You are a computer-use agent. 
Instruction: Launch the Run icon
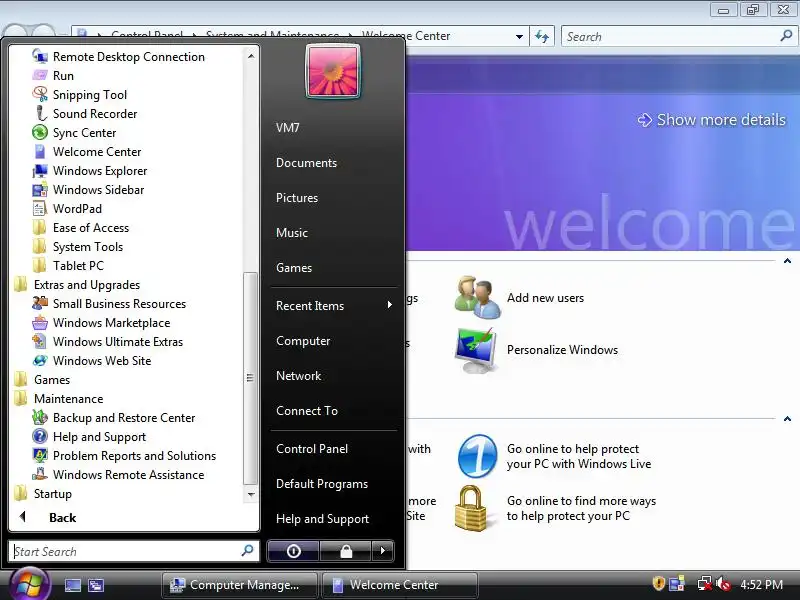(x=40, y=76)
